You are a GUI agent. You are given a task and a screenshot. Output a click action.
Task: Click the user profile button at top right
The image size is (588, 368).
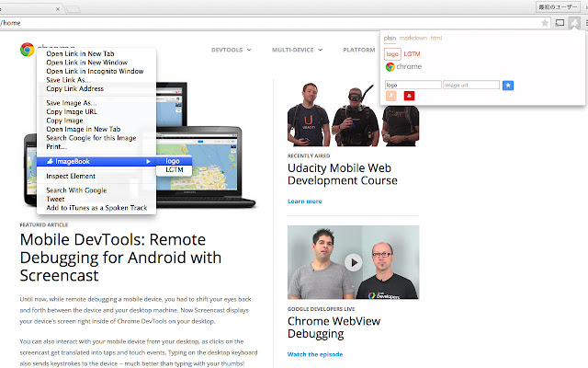point(558,6)
